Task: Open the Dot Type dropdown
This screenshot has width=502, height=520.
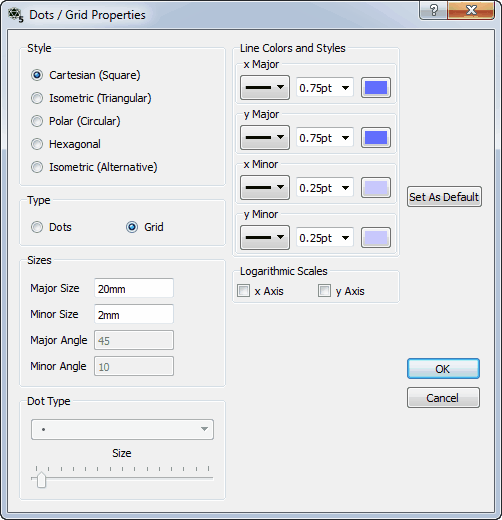Action: [x=122, y=429]
